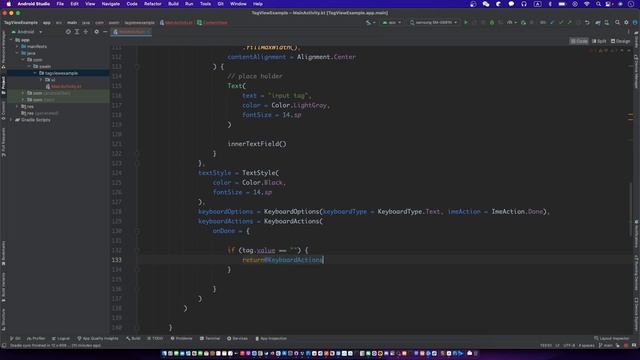Open the Project side tool window tab

(x=4, y=85)
